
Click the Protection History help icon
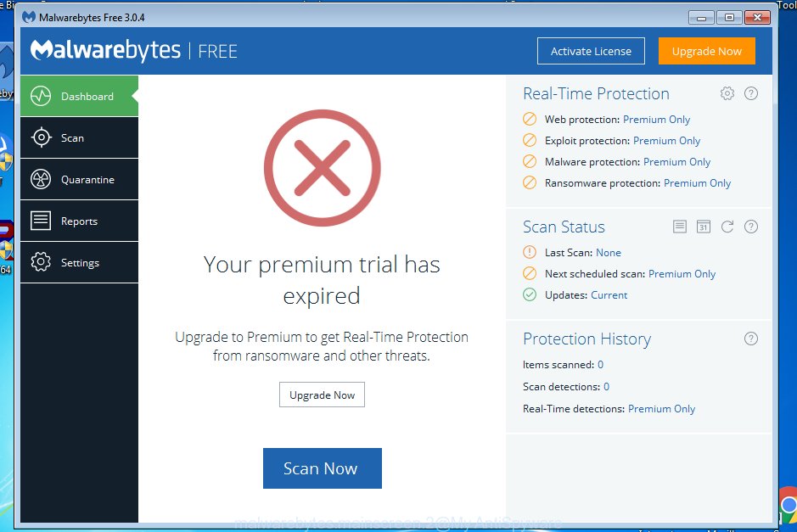[x=751, y=339]
